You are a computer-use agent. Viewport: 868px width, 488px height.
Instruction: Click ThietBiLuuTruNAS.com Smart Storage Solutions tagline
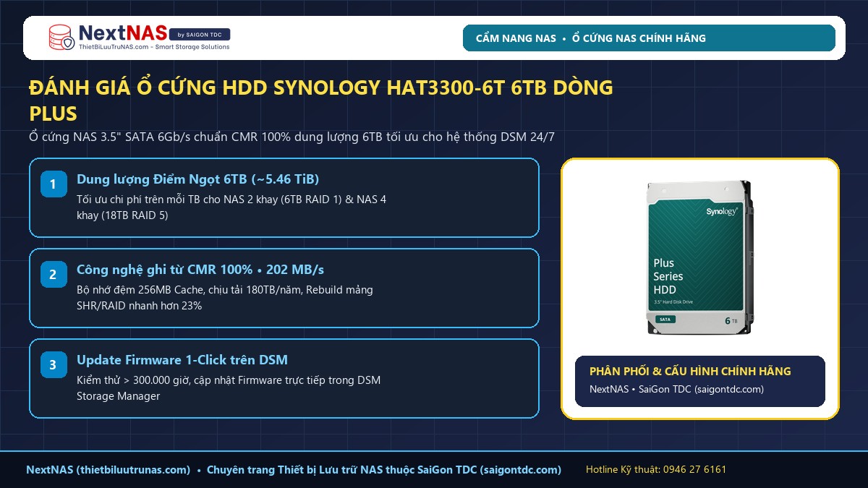coord(153,47)
